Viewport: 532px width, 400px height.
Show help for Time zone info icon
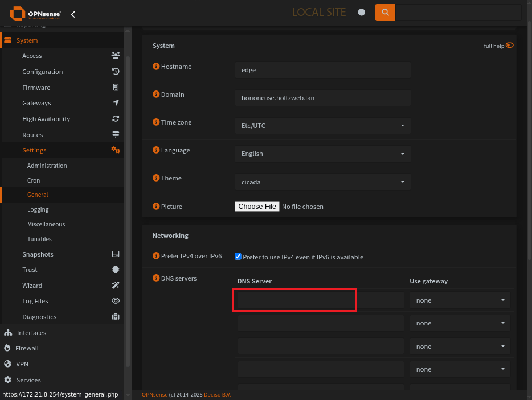tap(156, 122)
